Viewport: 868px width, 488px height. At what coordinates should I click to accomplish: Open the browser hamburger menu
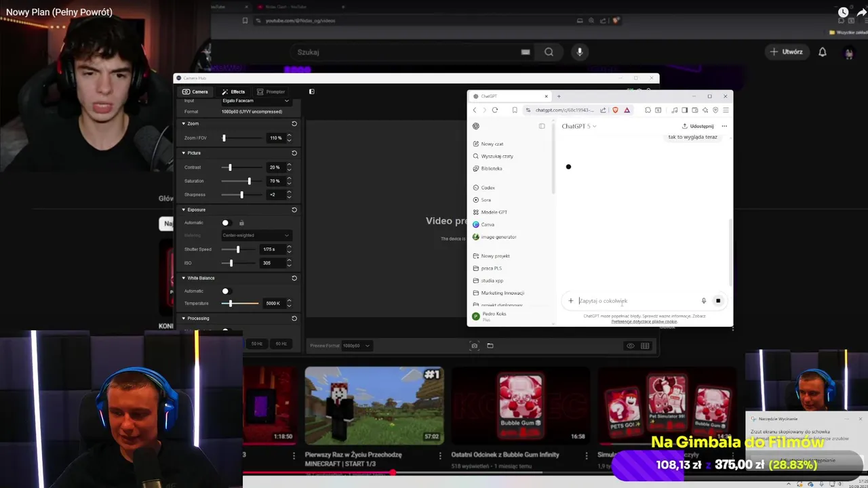[x=726, y=110]
